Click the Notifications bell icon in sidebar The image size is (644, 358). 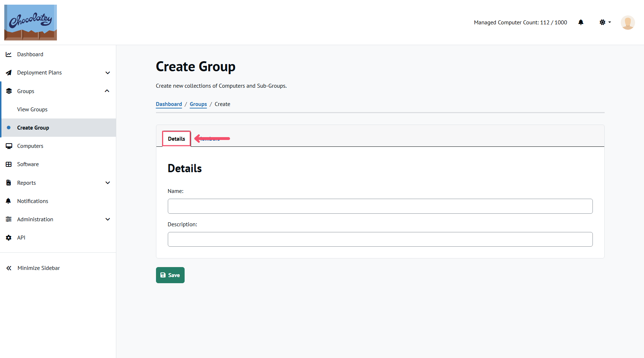click(9, 201)
